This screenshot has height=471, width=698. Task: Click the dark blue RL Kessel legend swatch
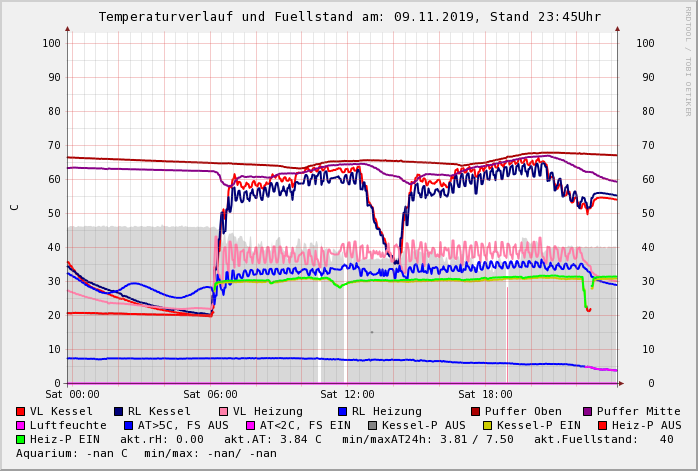click(119, 411)
